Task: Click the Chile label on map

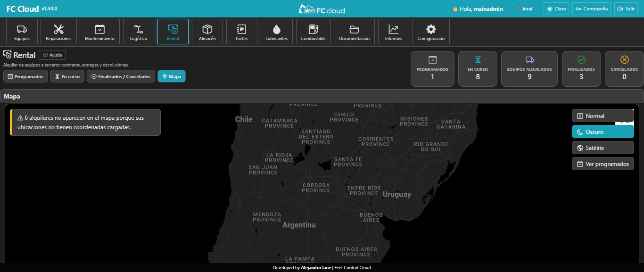Action: [x=244, y=119]
